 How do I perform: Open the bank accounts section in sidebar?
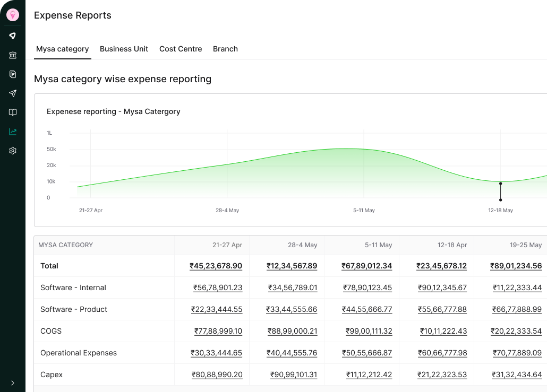click(12, 55)
